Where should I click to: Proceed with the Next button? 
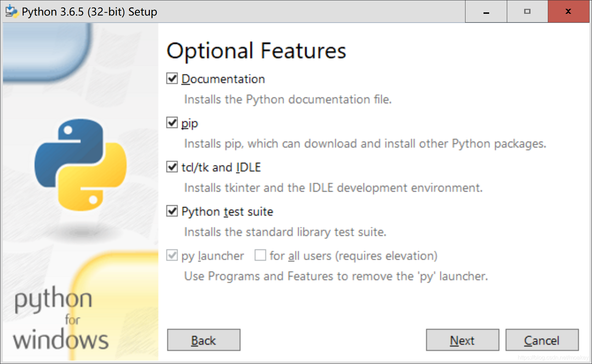[x=462, y=340]
